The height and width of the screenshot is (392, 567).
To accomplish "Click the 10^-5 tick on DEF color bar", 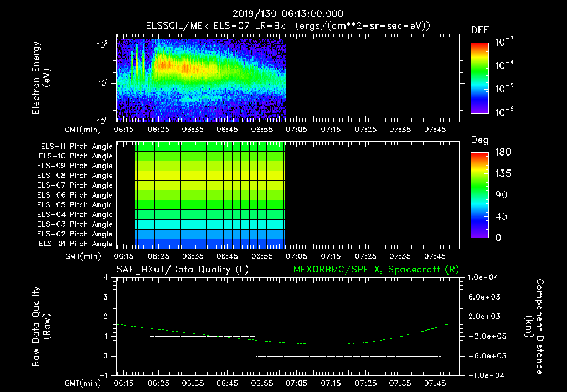I will (504, 88).
